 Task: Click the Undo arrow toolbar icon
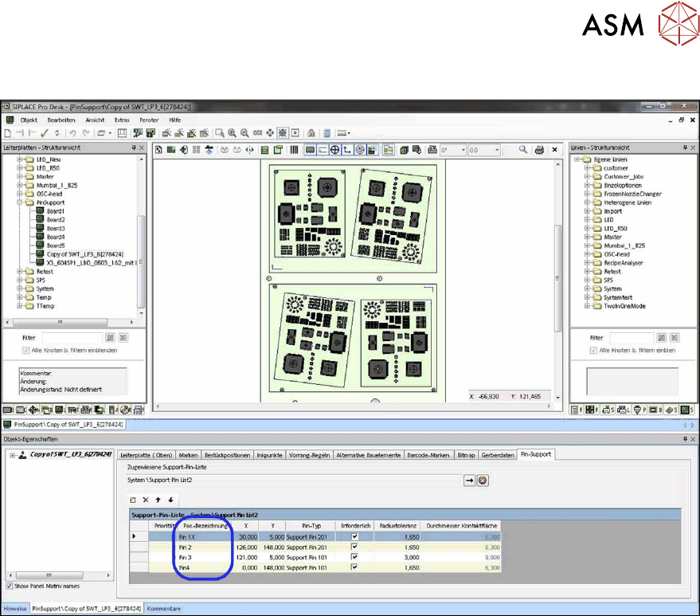(x=72, y=133)
